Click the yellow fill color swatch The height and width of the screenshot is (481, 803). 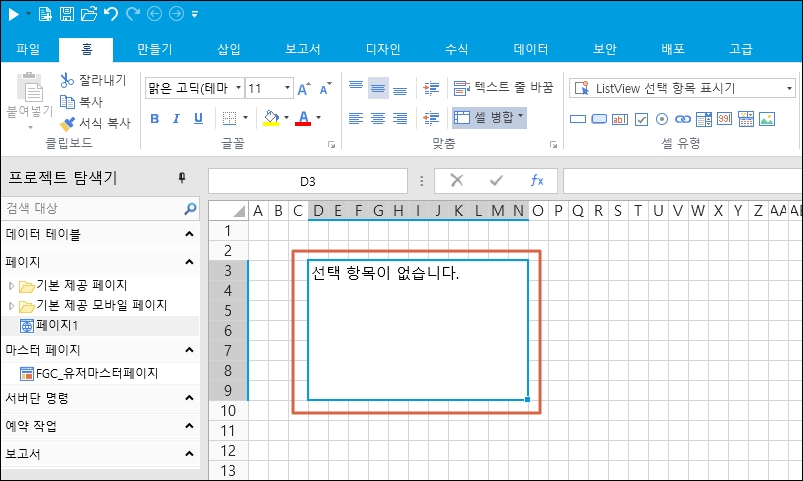click(270, 119)
